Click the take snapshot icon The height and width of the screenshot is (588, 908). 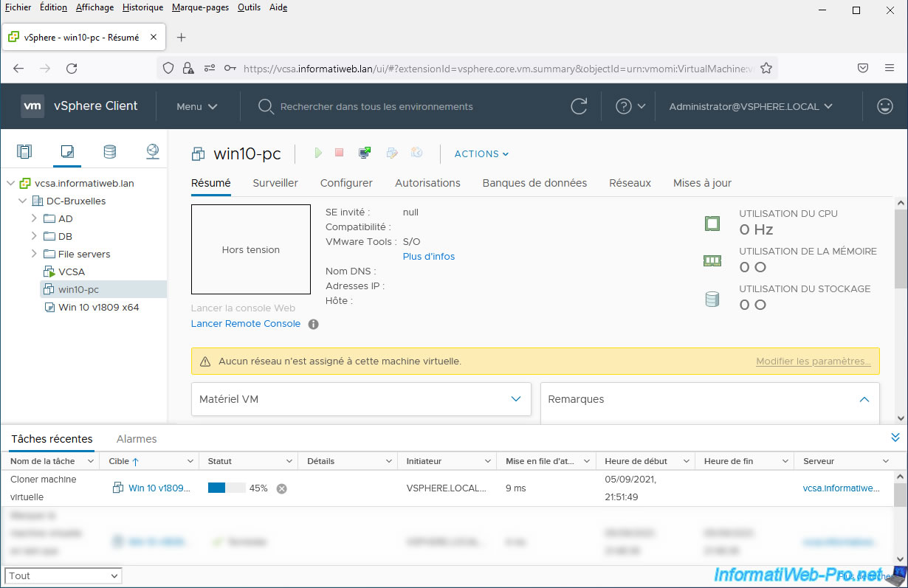pyautogui.click(x=417, y=153)
